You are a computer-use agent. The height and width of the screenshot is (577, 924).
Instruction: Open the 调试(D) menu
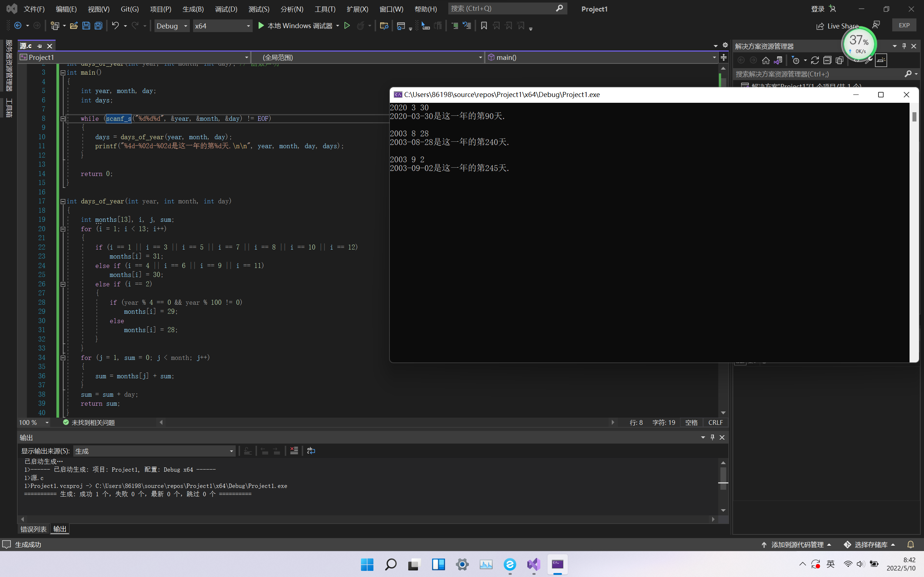[x=226, y=9]
